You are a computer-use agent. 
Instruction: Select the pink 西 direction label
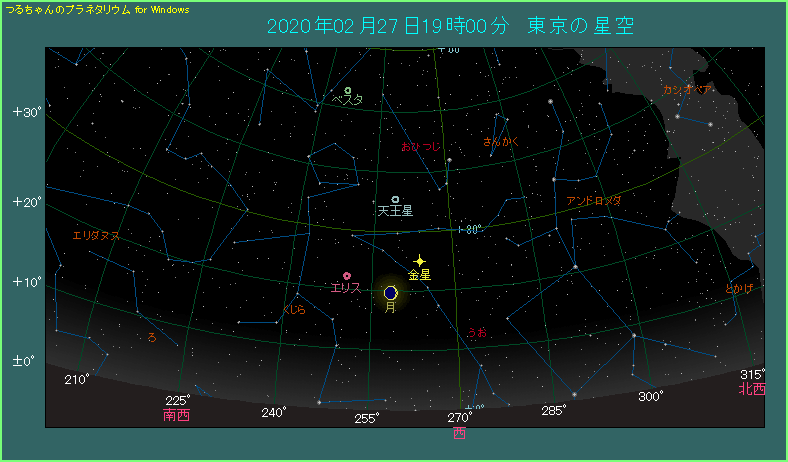[459, 434]
